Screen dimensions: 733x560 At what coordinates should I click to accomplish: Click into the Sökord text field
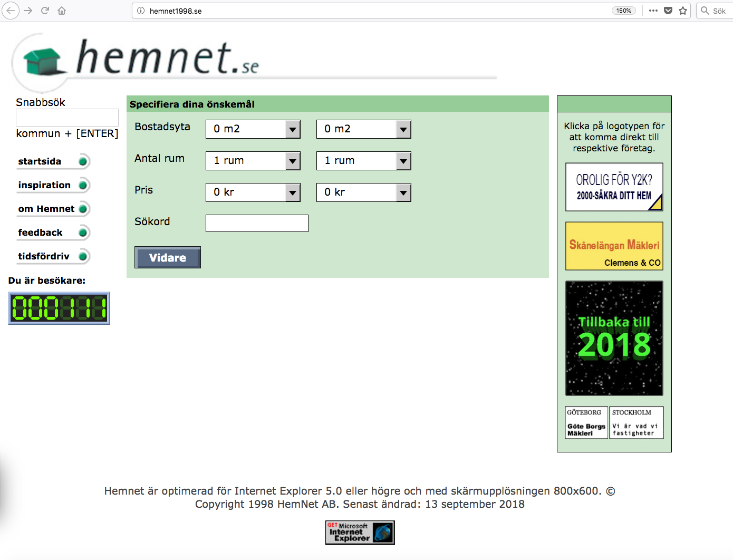coord(257,224)
